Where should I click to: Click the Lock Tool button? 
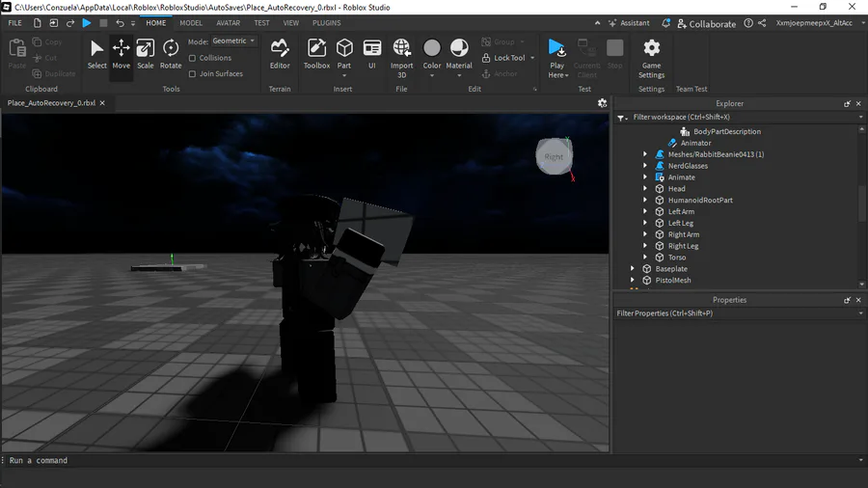pos(503,58)
